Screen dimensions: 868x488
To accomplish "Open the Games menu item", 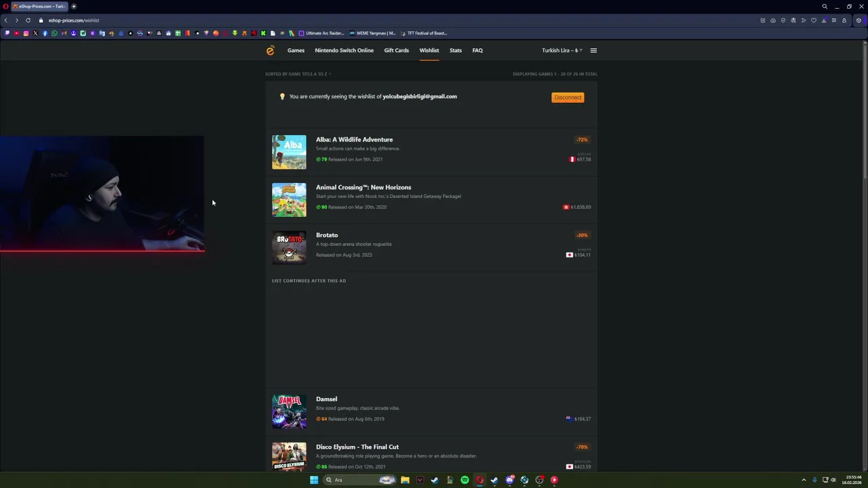I will click(296, 50).
